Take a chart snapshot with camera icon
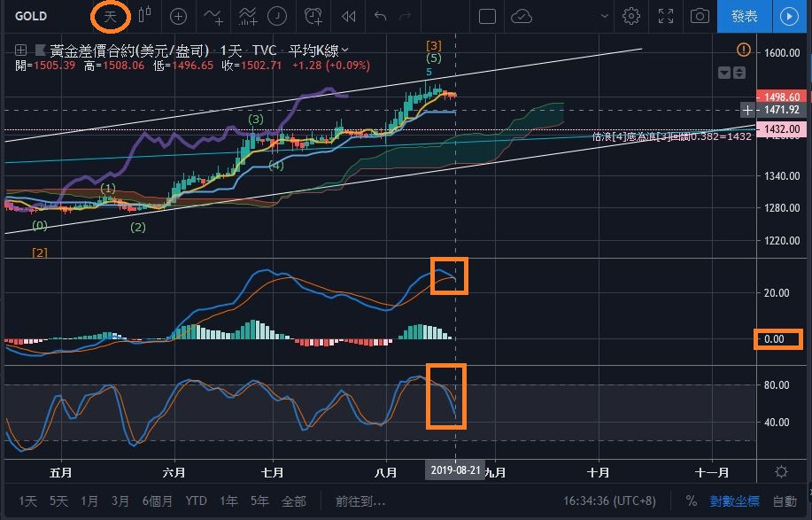This screenshot has height=520, width=812. [700, 16]
